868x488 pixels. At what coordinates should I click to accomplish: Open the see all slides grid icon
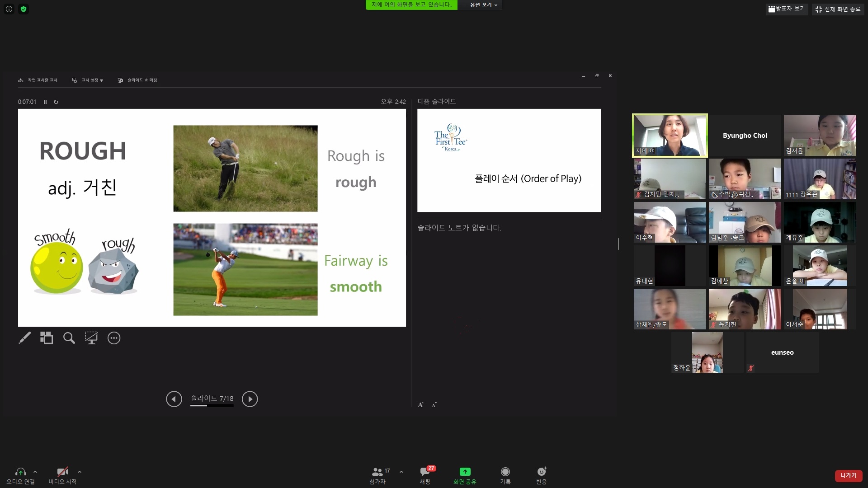coord(47,338)
